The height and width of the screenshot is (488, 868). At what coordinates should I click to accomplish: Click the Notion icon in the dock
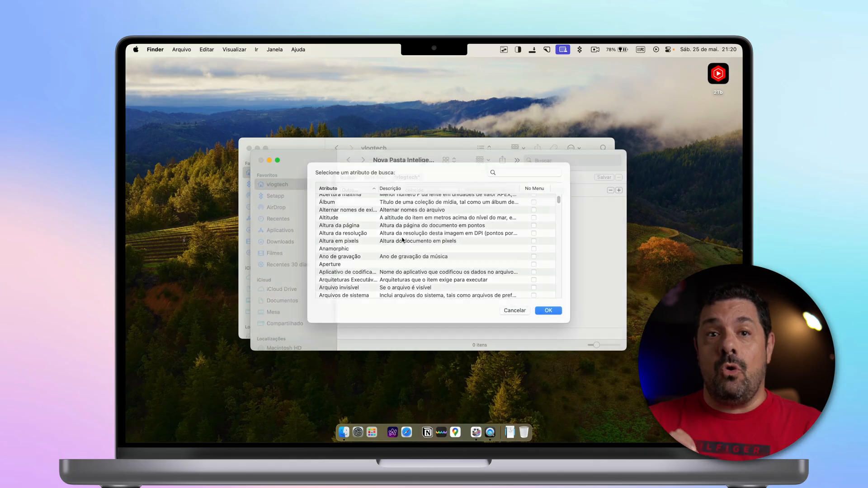(x=428, y=432)
